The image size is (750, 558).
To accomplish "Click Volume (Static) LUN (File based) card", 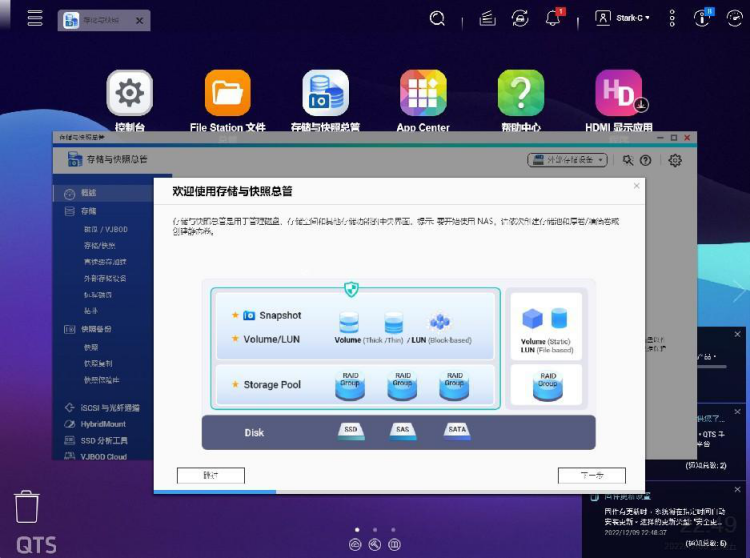I will click(546, 326).
